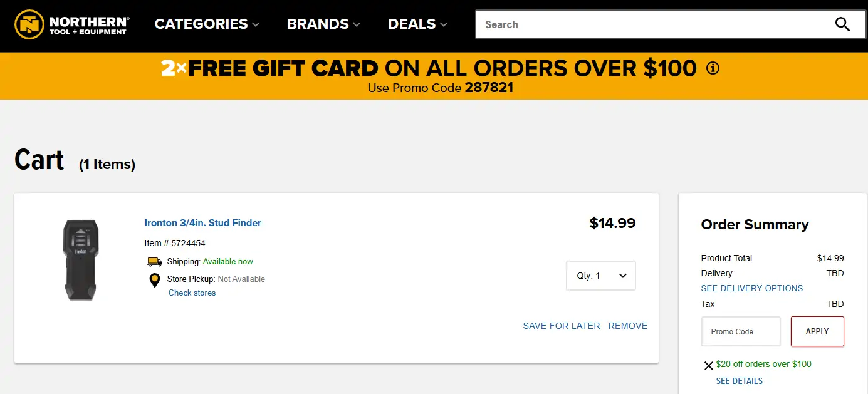This screenshot has width=868, height=394.
Task: Click Save for Later
Action: click(x=562, y=326)
